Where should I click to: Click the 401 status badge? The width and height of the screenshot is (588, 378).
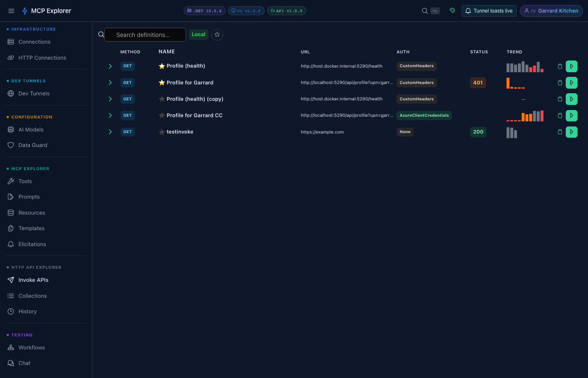click(478, 83)
